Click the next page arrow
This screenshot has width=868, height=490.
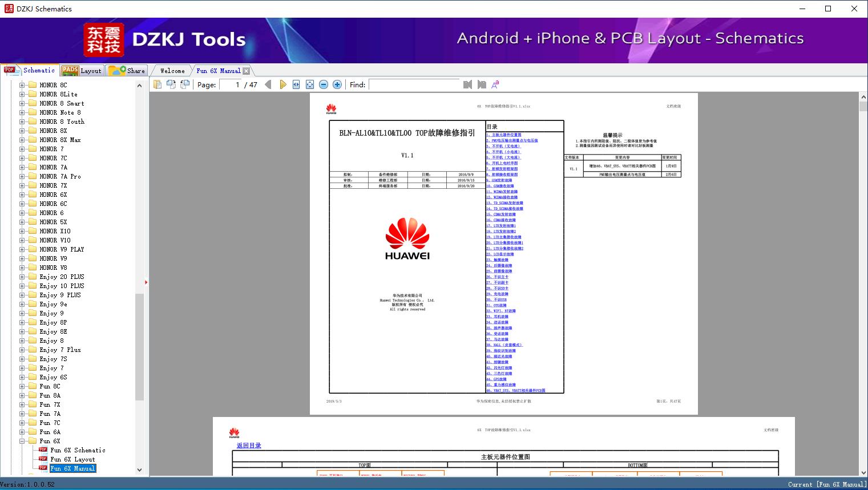pyautogui.click(x=282, y=84)
